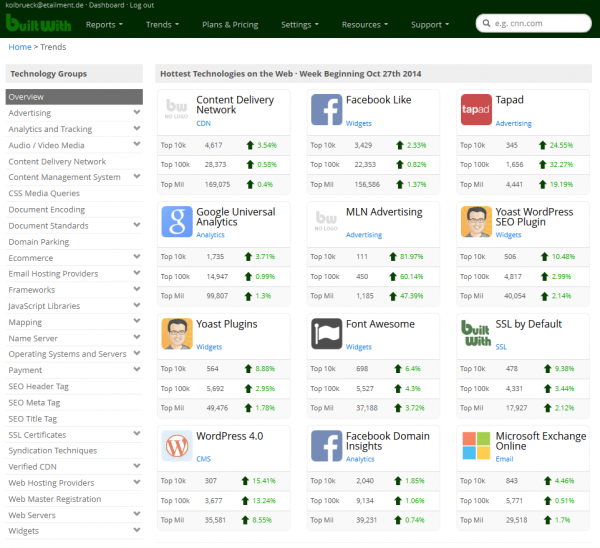The height and width of the screenshot is (548, 600).
Task: Expand the Advertising technology group
Action: (x=136, y=113)
